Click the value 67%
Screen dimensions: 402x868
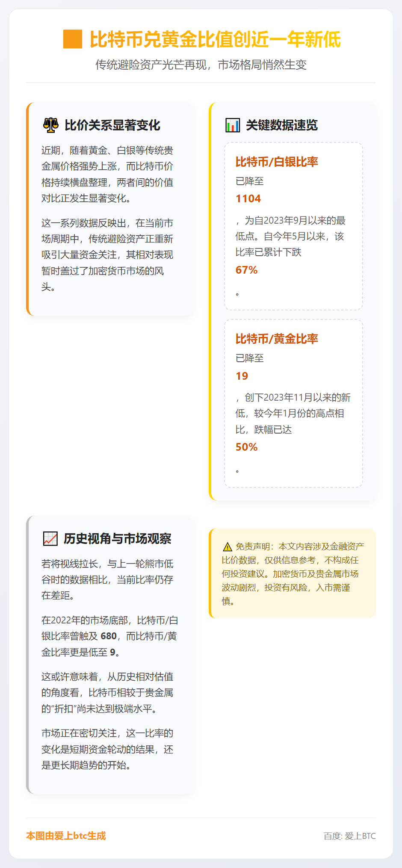246,270
